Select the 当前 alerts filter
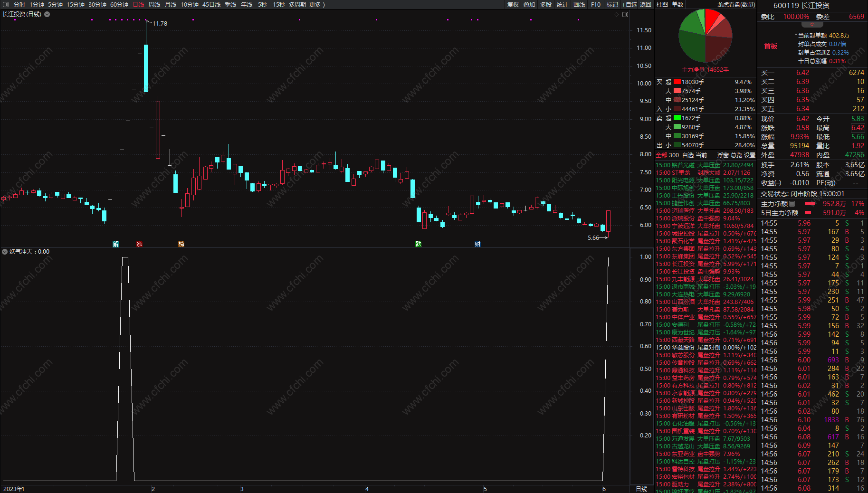The image size is (868, 493). pos(701,155)
